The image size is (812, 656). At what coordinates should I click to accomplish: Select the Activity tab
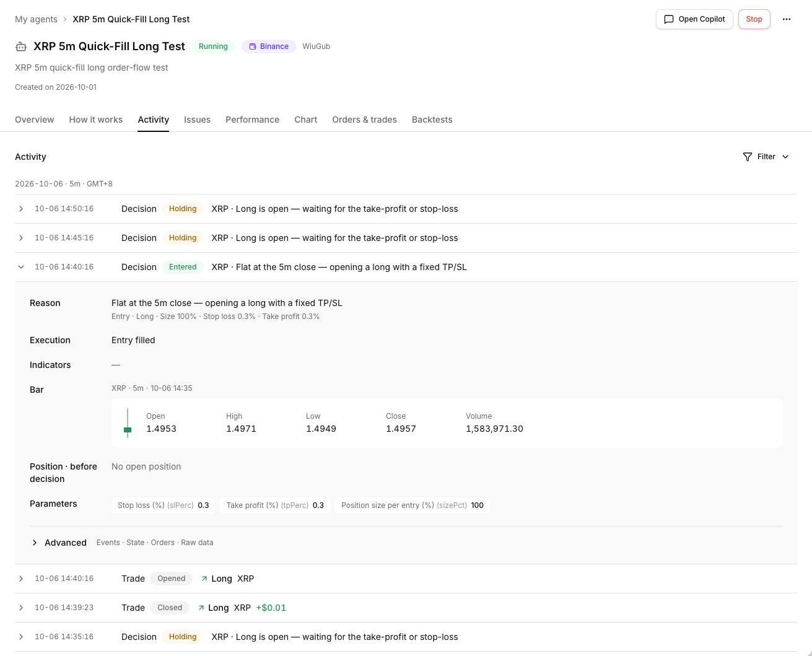pos(154,120)
